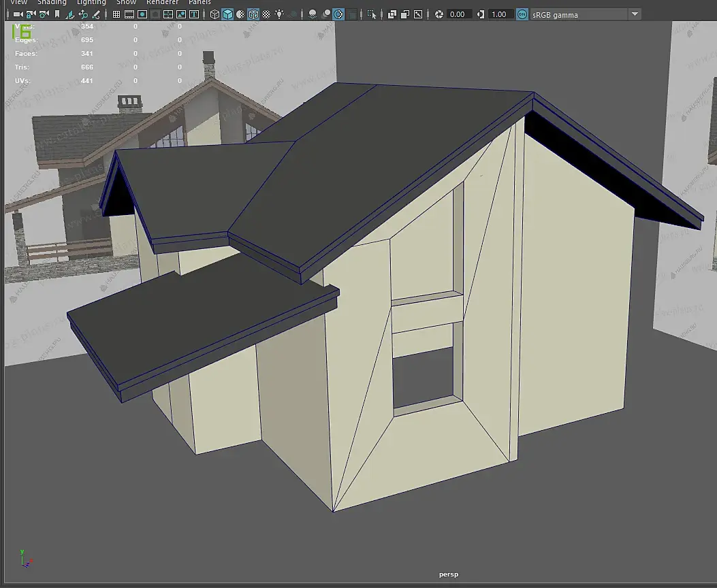This screenshot has height=588, width=717.
Task: Open the Lighting panel menu
Action: coord(91,2)
